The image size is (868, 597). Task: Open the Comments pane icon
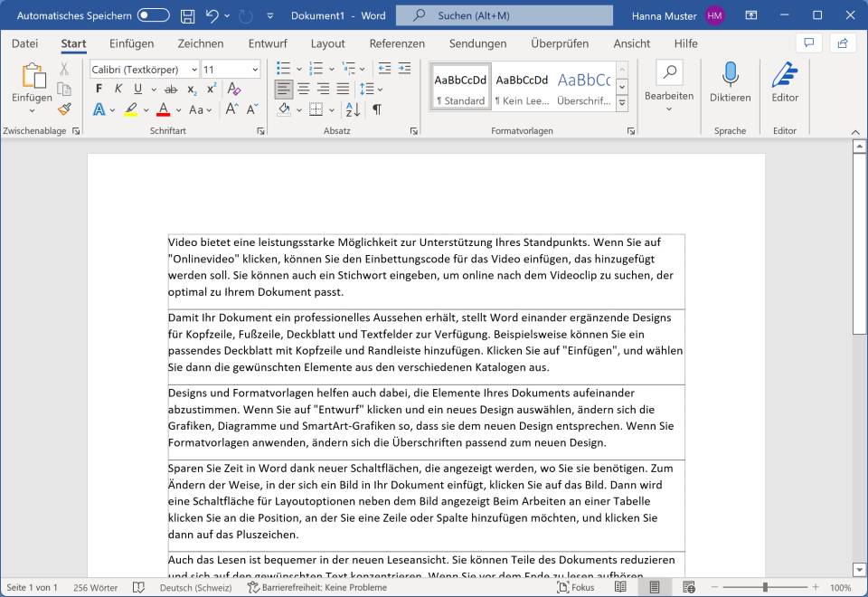(x=808, y=43)
